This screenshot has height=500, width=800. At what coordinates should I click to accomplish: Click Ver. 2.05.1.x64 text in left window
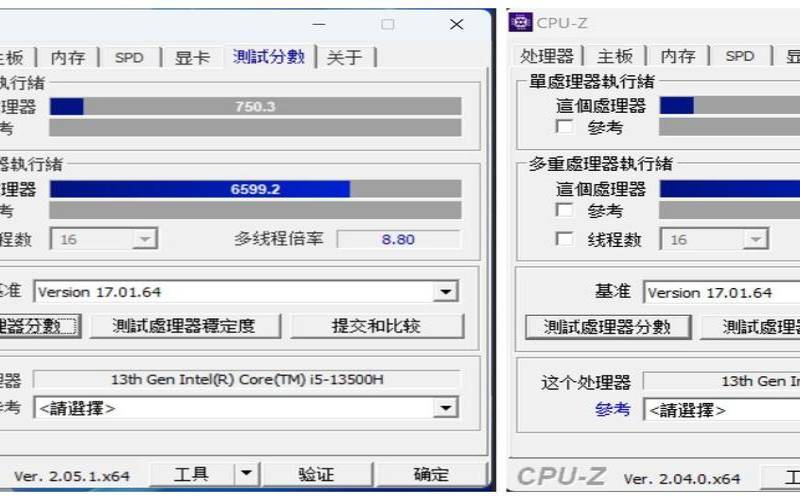[71, 477]
